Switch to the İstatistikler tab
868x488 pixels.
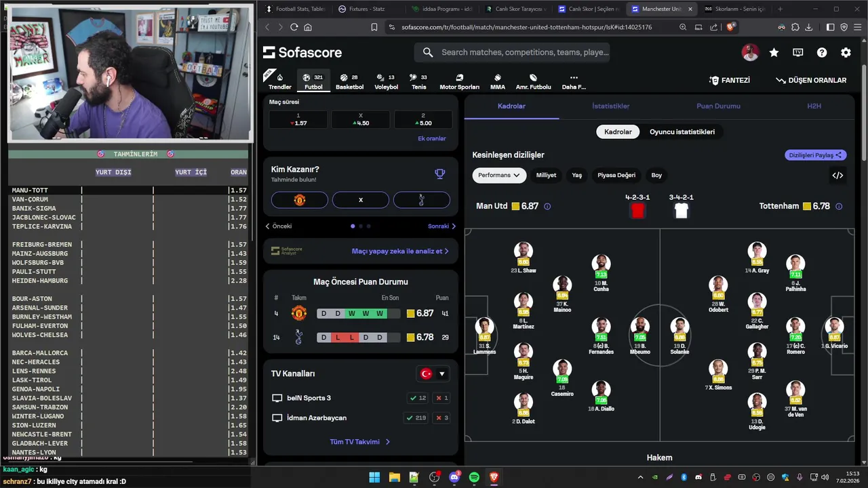(610, 106)
